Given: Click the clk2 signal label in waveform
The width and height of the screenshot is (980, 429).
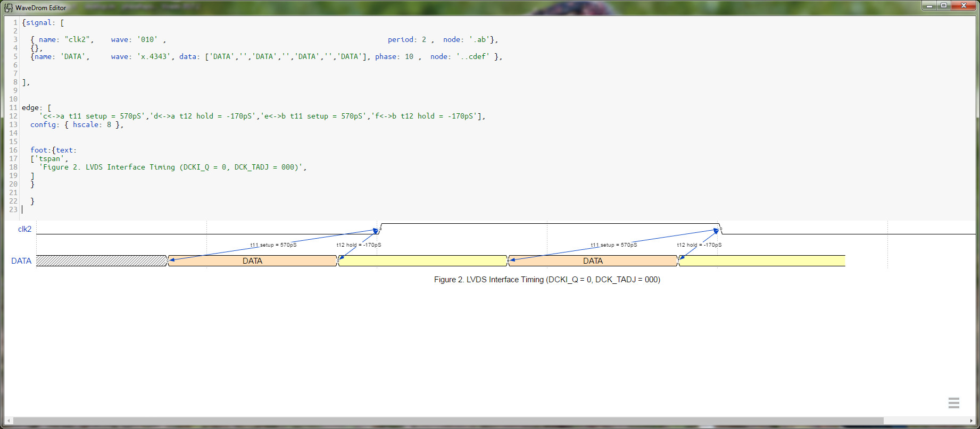Looking at the screenshot, I should [x=24, y=229].
